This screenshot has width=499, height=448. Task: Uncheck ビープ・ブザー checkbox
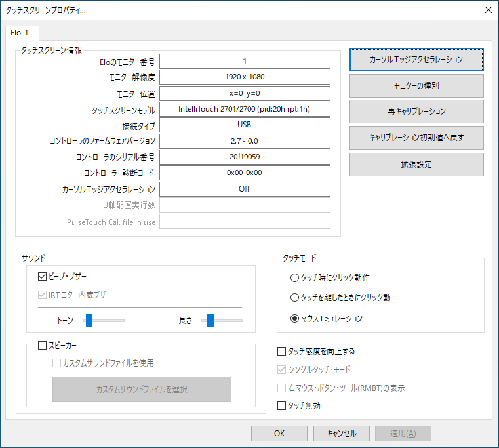[x=43, y=277]
